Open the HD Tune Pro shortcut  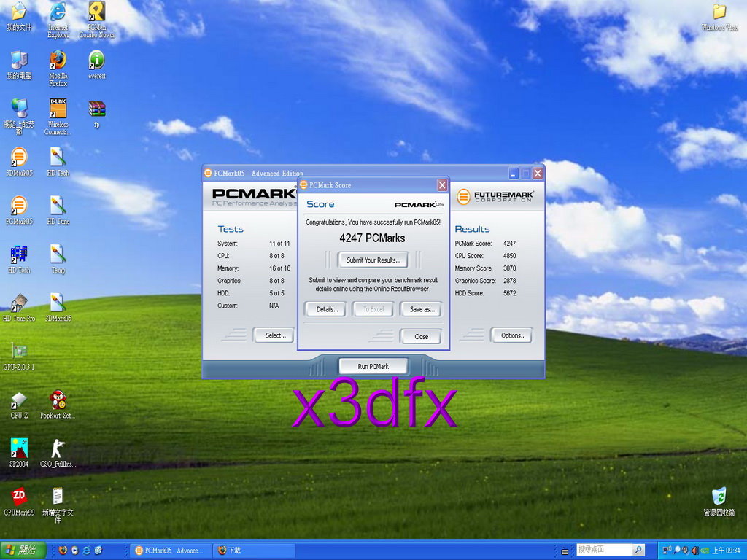pyautogui.click(x=19, y=308)
